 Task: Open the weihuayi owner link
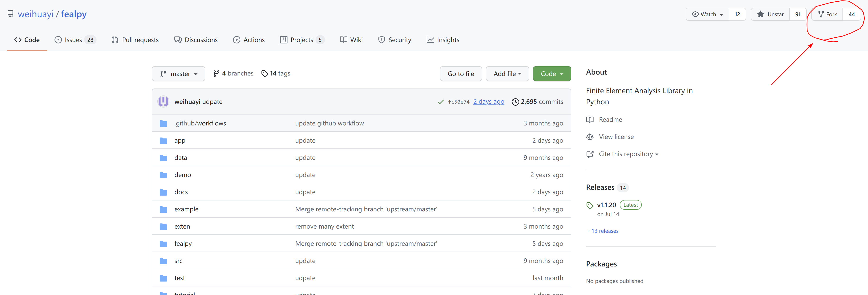pyautogui.click(x=35, y=14)
